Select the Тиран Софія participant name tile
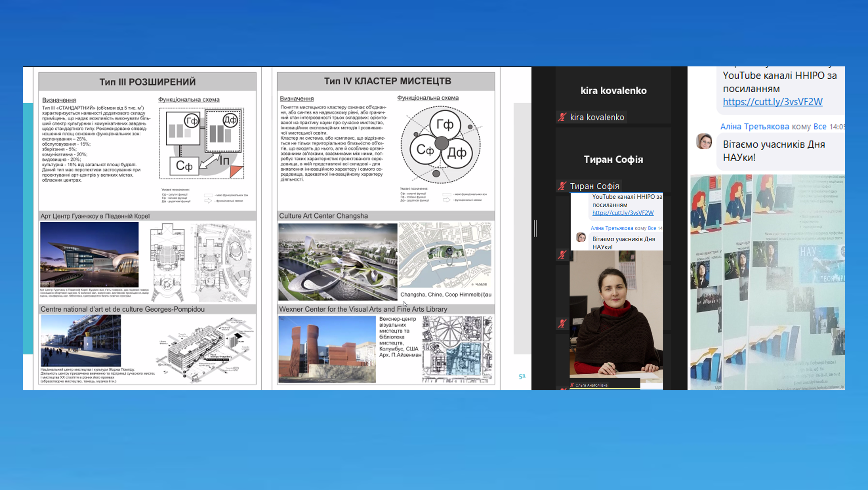This screenshot has width=868, height=490. tap(613, 159)
